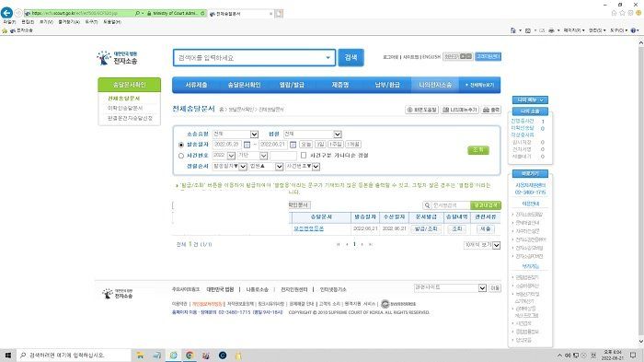
Task: Click the 나의메뉴추가 icon button
Action: (x=460, y=110)
